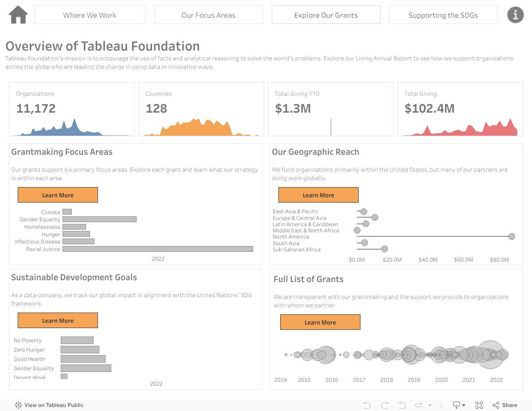The height and width of the screenshot is (411, 532).
Task: Click the Good Health bar
Action: tap(83, 359)
